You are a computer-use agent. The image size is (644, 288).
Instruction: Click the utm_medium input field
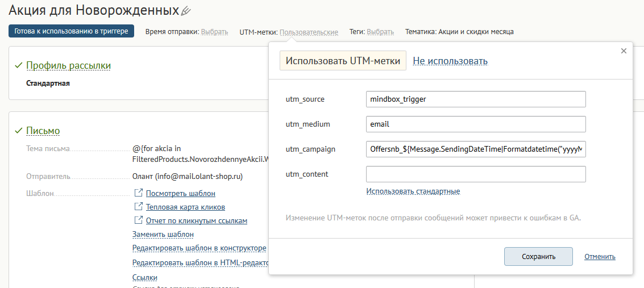pos(476,124)
